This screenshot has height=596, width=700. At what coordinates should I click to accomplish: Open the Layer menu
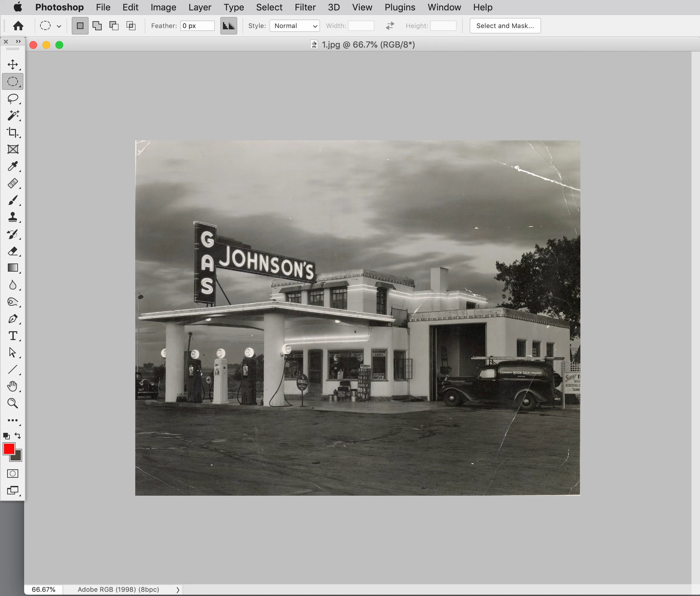click(200, 7)
